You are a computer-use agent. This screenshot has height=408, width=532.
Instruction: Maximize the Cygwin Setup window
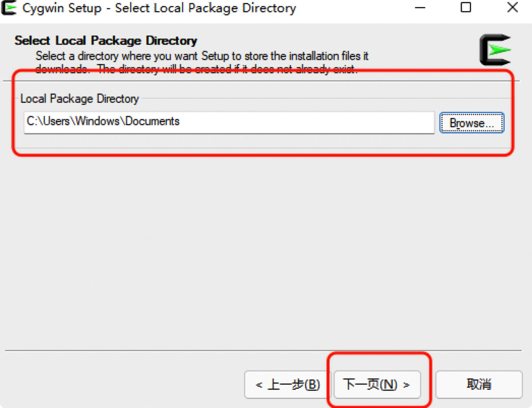click(x=465, y=8)
